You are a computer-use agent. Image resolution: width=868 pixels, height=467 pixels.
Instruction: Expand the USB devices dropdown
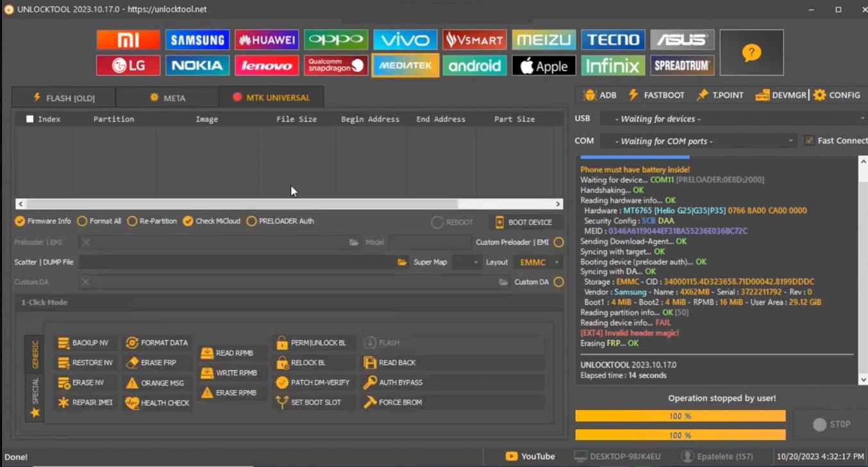point(733,119)
